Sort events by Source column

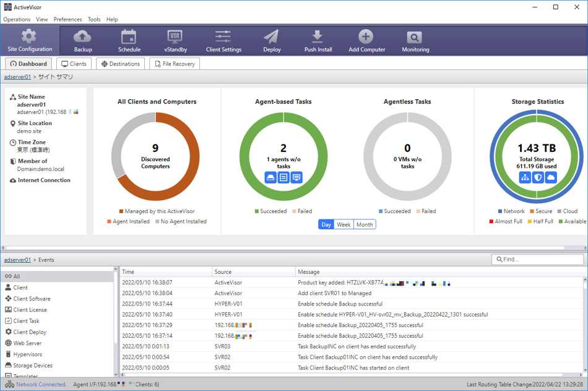(254, 271)
